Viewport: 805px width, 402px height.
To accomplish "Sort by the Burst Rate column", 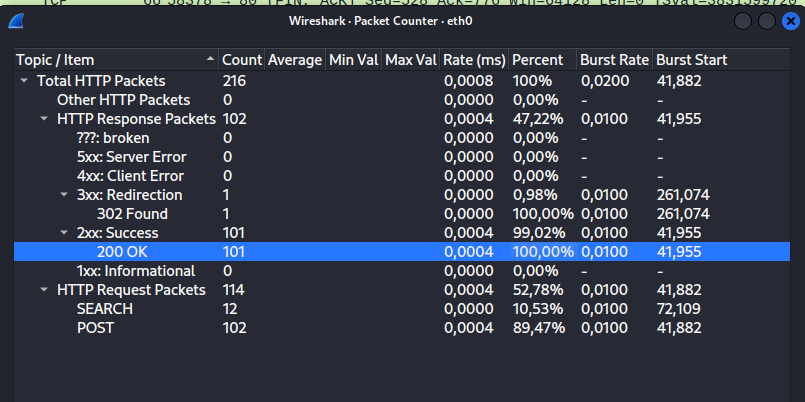I will click(x=615, y=60).
